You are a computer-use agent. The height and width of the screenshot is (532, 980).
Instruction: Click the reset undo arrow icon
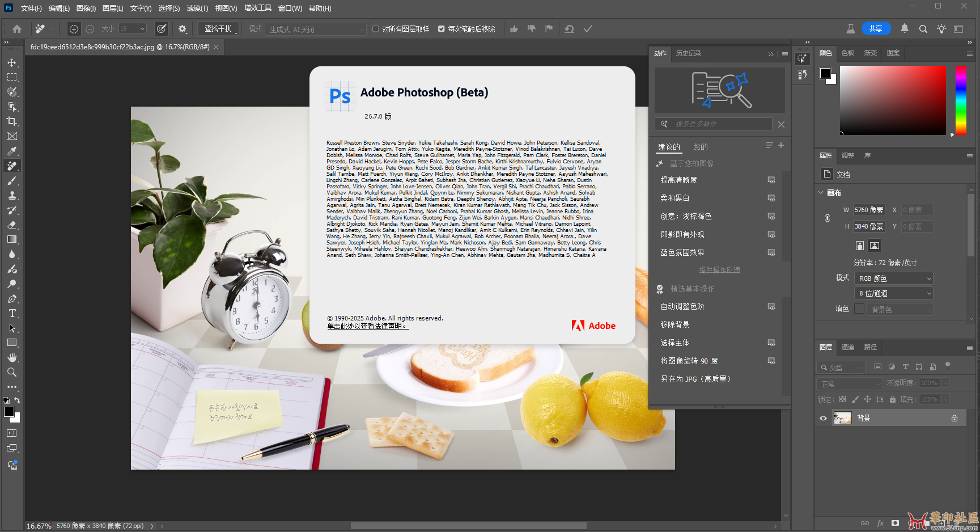click(569, 28)
